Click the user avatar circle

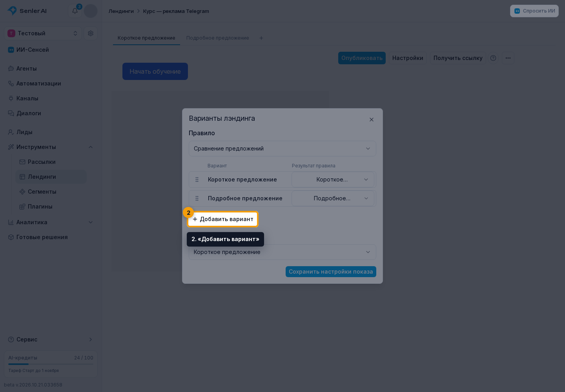pos(91,11)
